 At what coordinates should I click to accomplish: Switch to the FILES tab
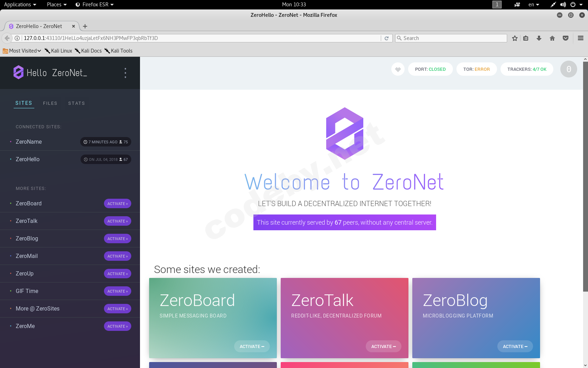click(x=50, y=103)
